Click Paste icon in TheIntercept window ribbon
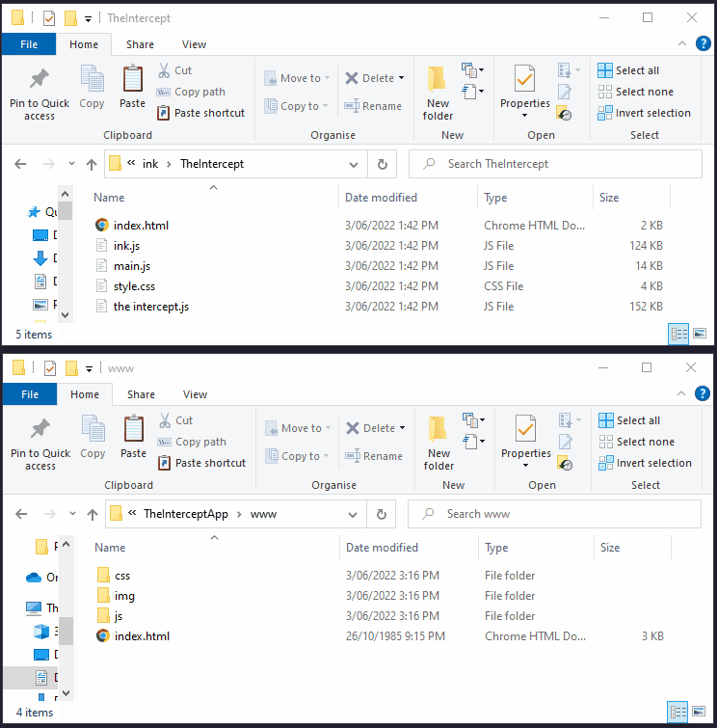 pos(133,88)
